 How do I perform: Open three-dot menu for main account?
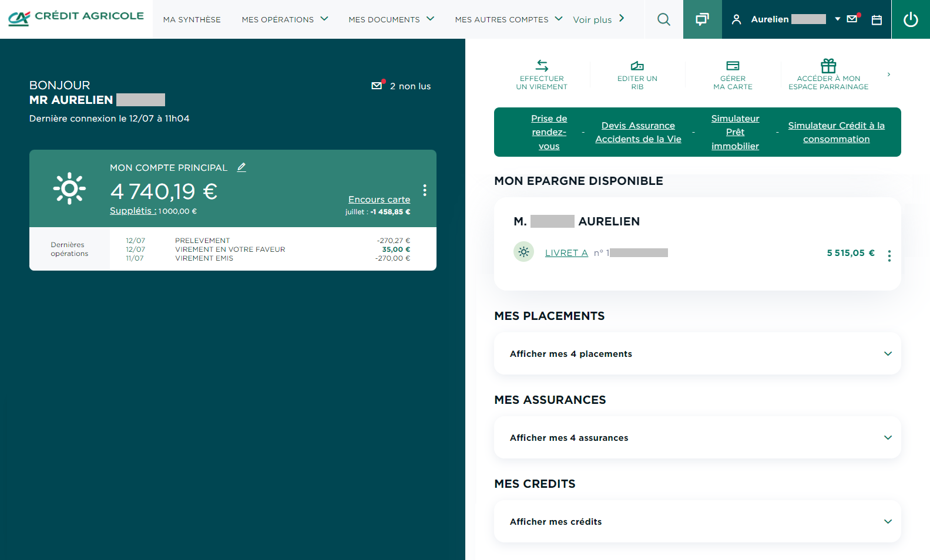pyautogui.click(x=424, y=190)
